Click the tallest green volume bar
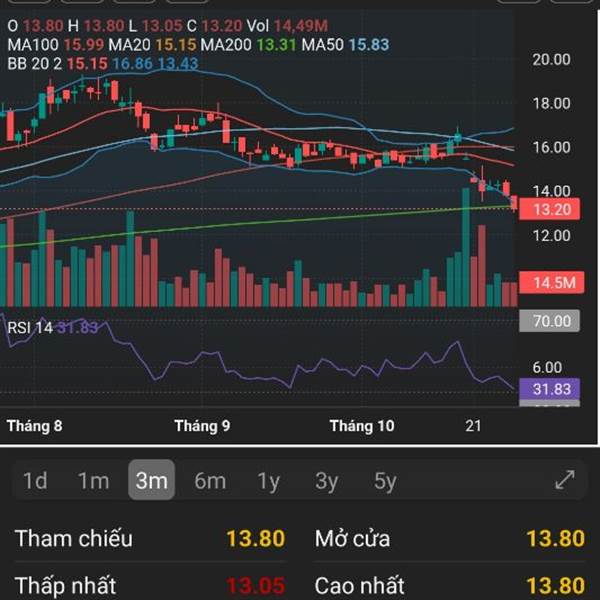 click(x=465, y=247)
